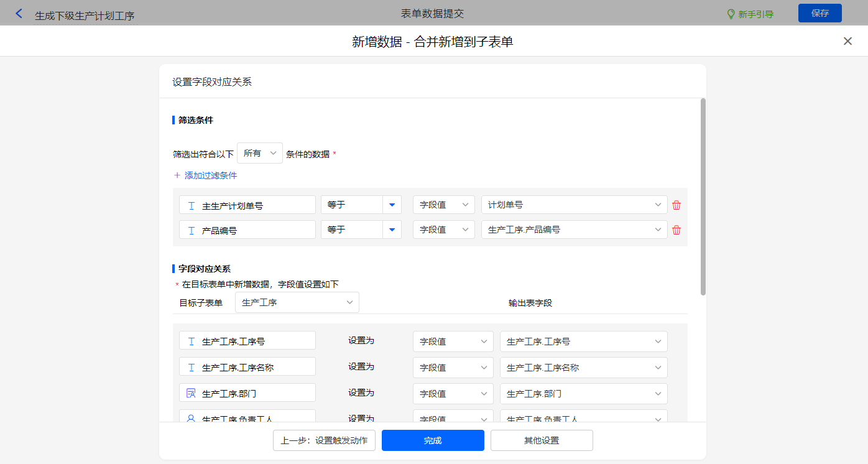
Task: Close the 新增数据 dialog with the X
Action: pos(847,41)
